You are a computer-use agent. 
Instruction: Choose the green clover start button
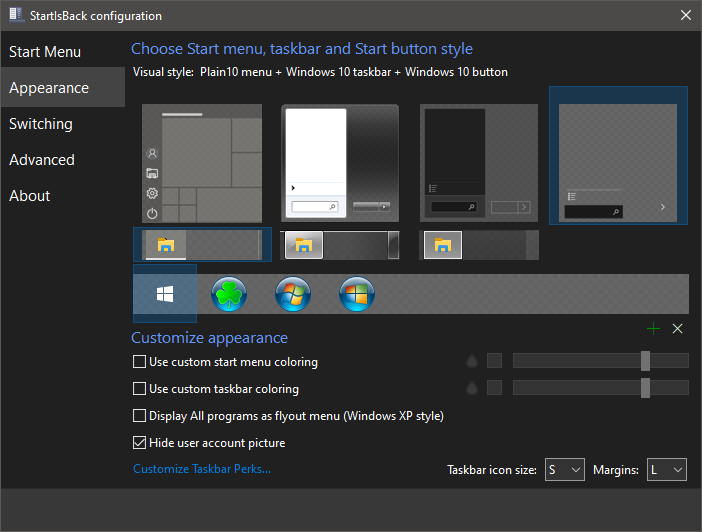pyautogui.click(x=229, y=294)
